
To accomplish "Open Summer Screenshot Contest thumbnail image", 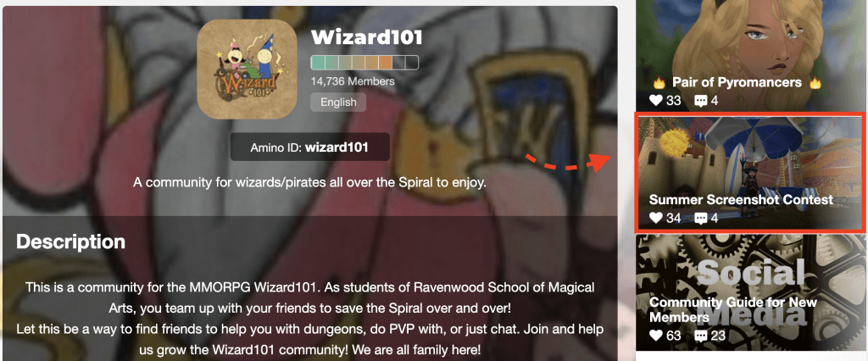I will point(751,174).
